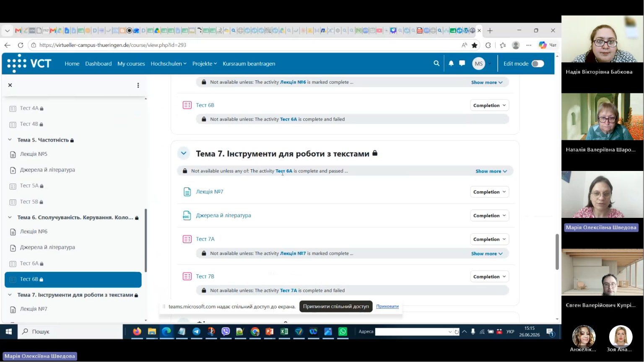Open the Hochschulen menu
The width and height of the screenshot is (644, 362).
coord(169,64)
